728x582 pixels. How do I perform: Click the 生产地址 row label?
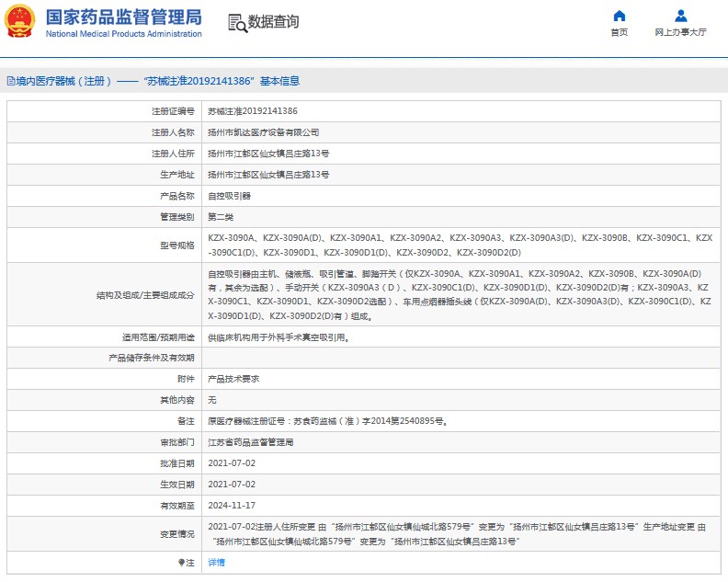[176, 175]
